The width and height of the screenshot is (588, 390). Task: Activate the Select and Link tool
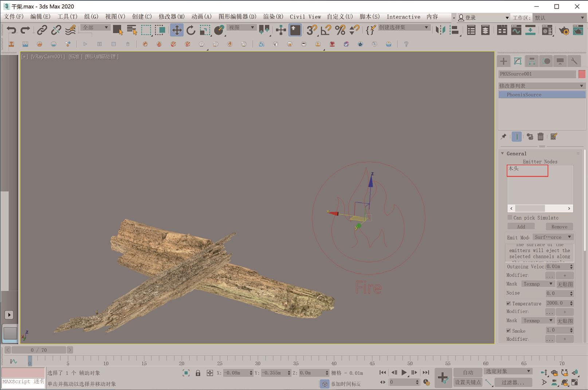pyautogui.click(x=42, y=30)
